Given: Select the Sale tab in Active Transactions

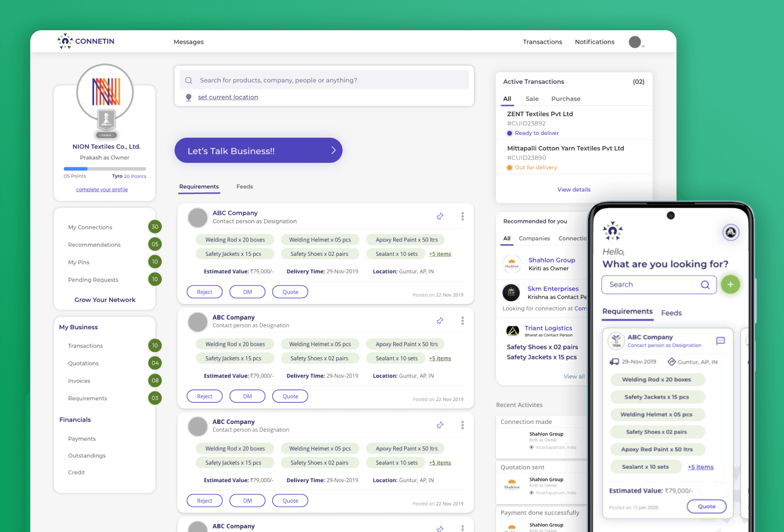Looking at the screenshot, I should click(532, 99).
